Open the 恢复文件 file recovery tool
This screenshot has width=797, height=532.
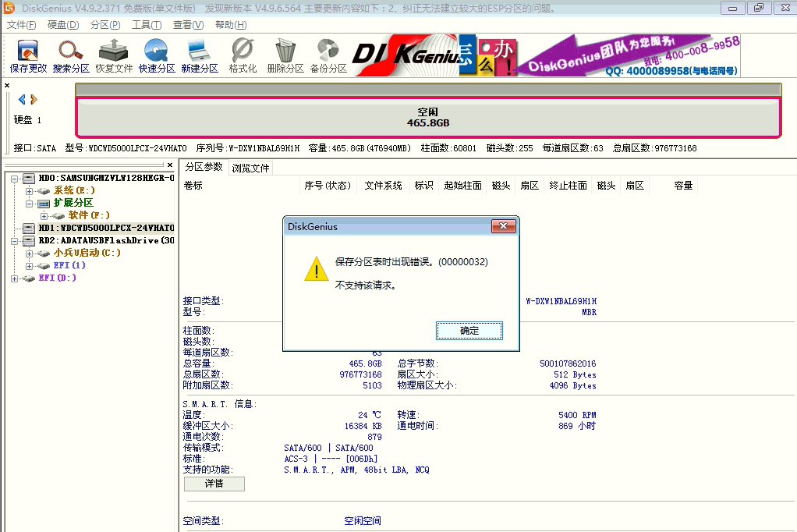(x=115, y=55)
